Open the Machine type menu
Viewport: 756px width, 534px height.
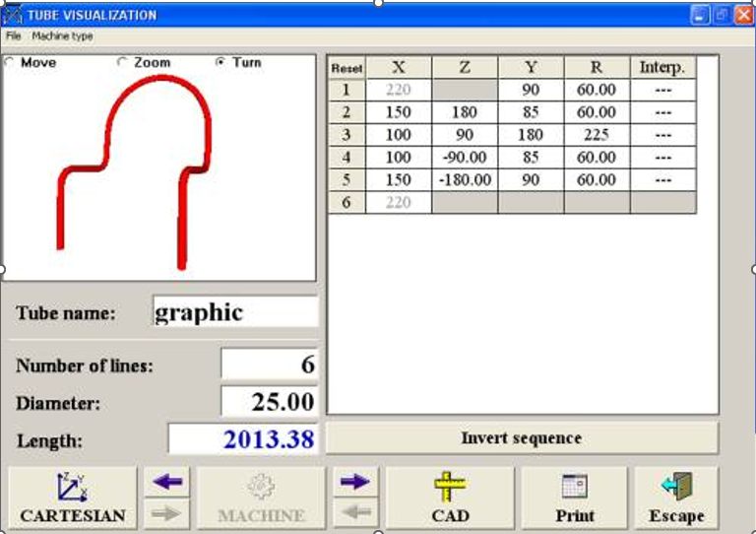pyautogui.click(x=62, y=35)
